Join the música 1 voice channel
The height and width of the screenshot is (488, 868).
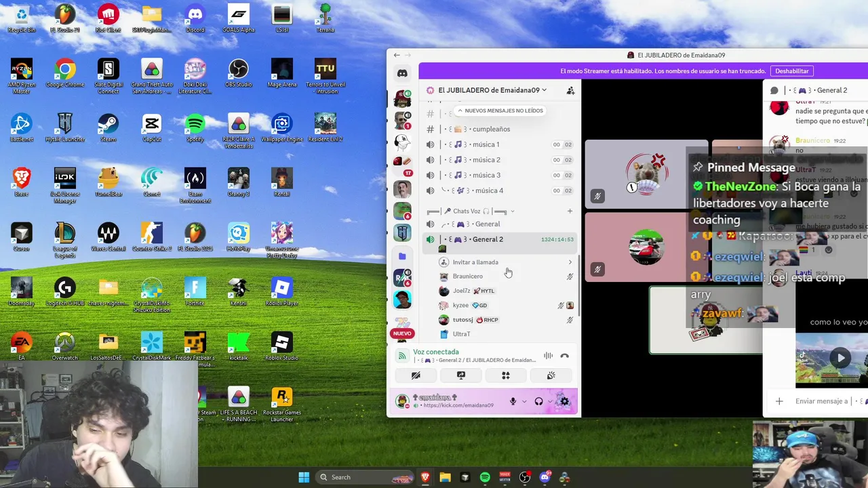pyautogui.click(x=500, y=144)
